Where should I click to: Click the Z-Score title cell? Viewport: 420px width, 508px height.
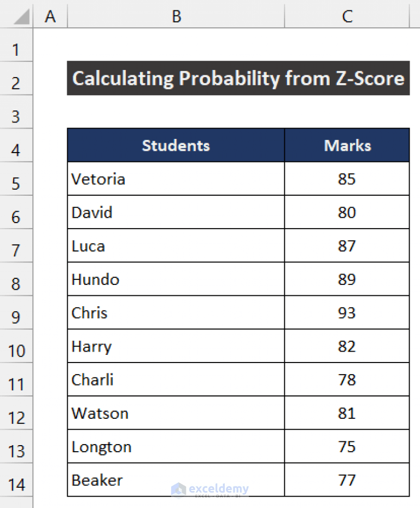(x=238, y=78)
